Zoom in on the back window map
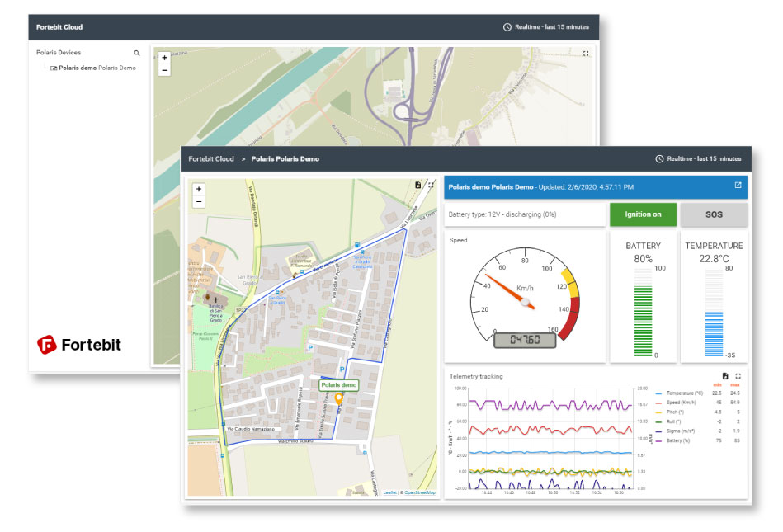Screen dimensions: 783x532 164,58
